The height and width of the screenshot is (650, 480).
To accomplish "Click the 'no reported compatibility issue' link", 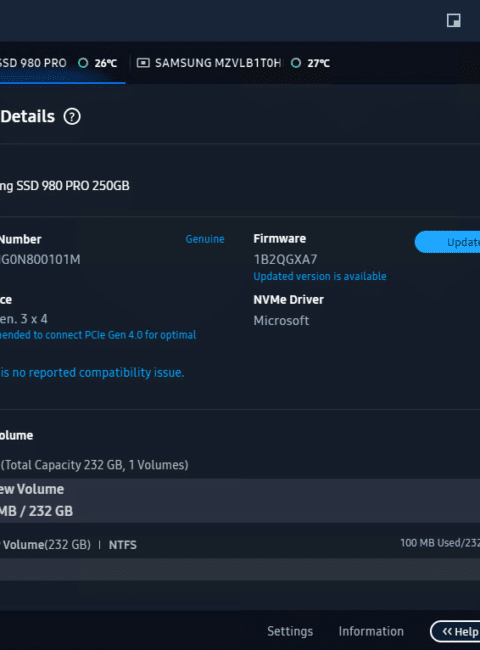I will point(92,373).
